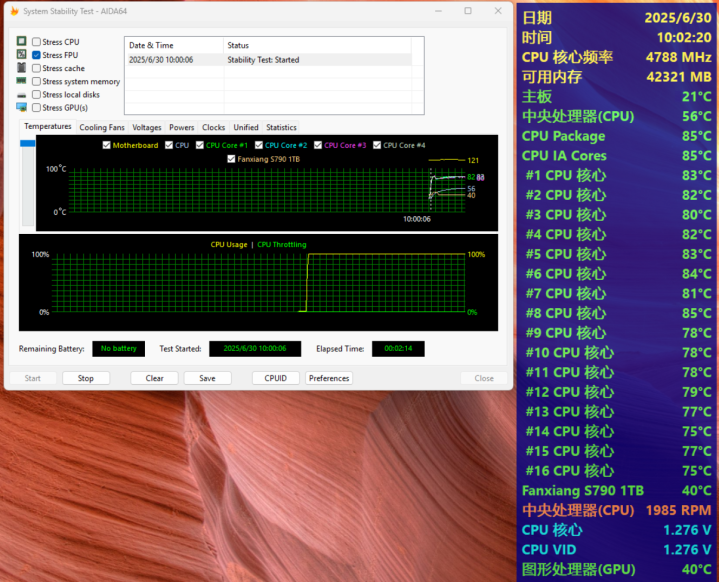Click the RAM icon beside Stress system memory
The image size is (719, 582).
click(21, 81)
